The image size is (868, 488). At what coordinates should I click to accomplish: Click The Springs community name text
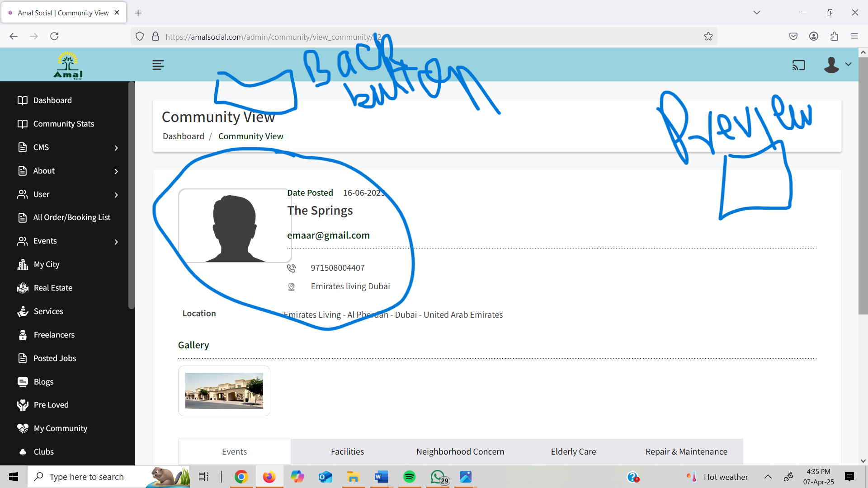tap(320, 211)
